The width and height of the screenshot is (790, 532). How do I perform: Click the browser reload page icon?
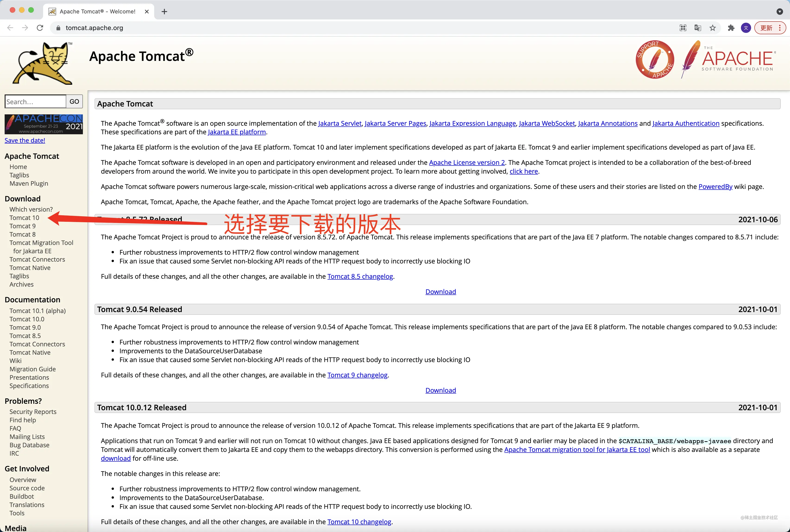pyautogui.click(x=40, y=28)
